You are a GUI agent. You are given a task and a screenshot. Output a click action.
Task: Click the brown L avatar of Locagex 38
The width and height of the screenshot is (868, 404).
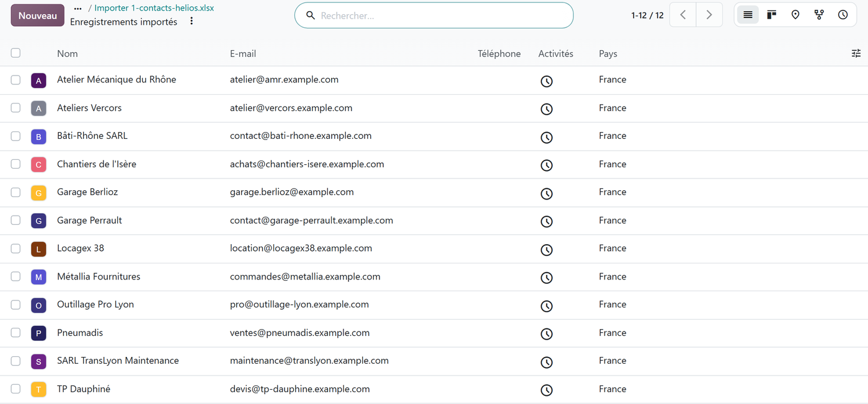point(38,249)
